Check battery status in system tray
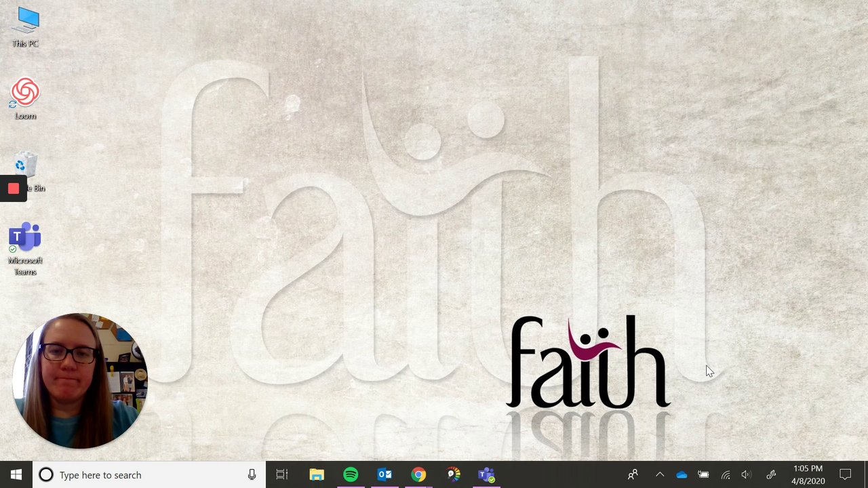The width and height of the screenshot is (868, 488). click(x=703, y=475)
